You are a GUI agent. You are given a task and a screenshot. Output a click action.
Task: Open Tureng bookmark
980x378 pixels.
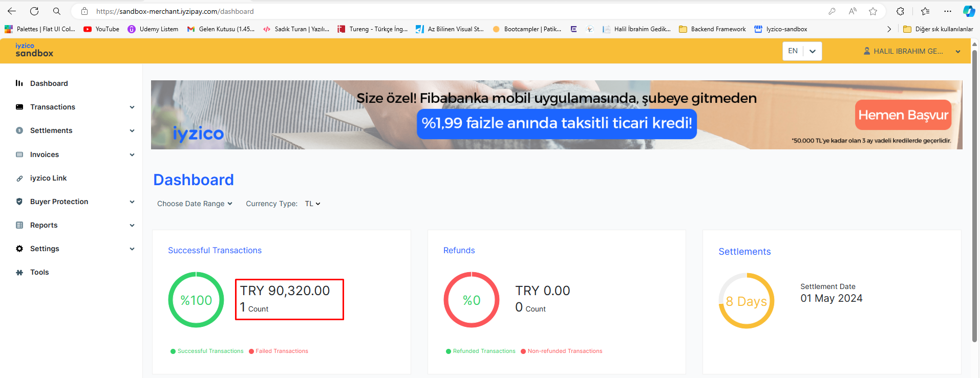[373, 29]
